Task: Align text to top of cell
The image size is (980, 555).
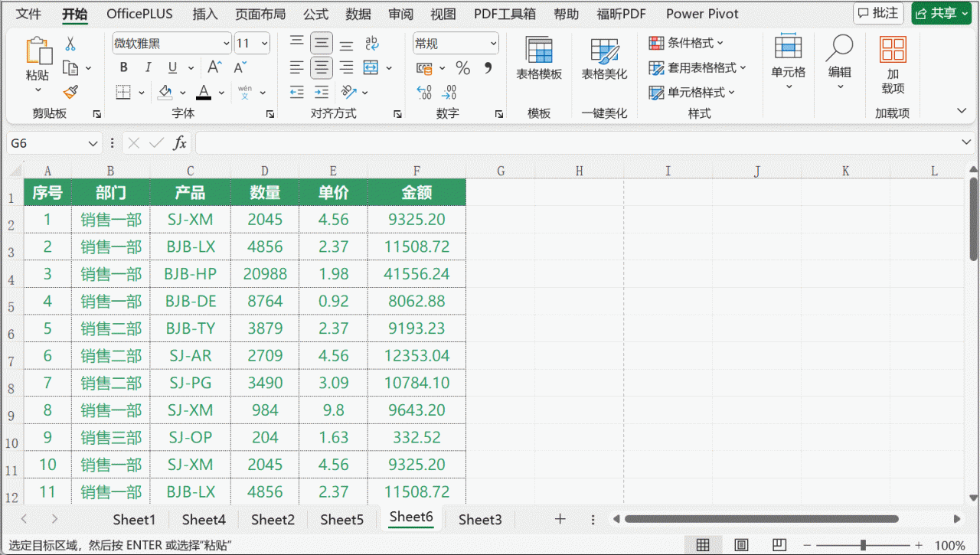Action: tap(297, 43)
